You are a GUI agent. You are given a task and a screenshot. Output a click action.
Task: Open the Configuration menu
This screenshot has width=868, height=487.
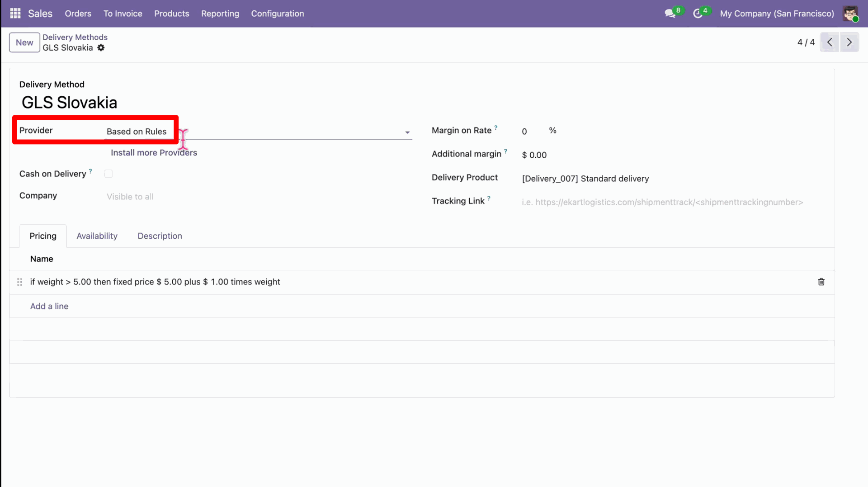[277, 14]
